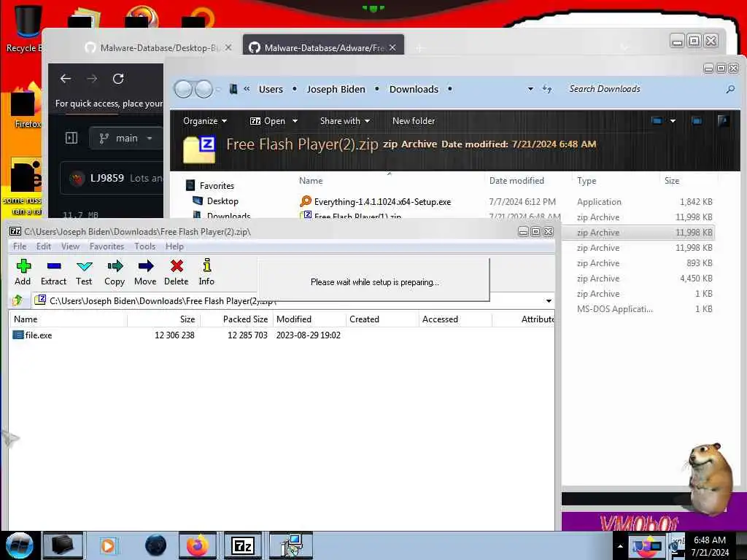
Task: Click Downloads in Explorer breadcrumb
Action: [414, 89]
